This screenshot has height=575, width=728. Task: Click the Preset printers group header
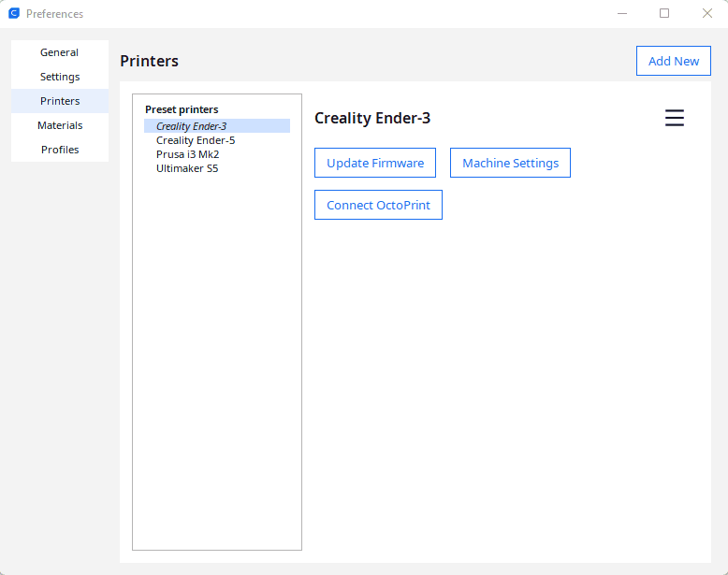pyautogui.click(x=182, y=109)
